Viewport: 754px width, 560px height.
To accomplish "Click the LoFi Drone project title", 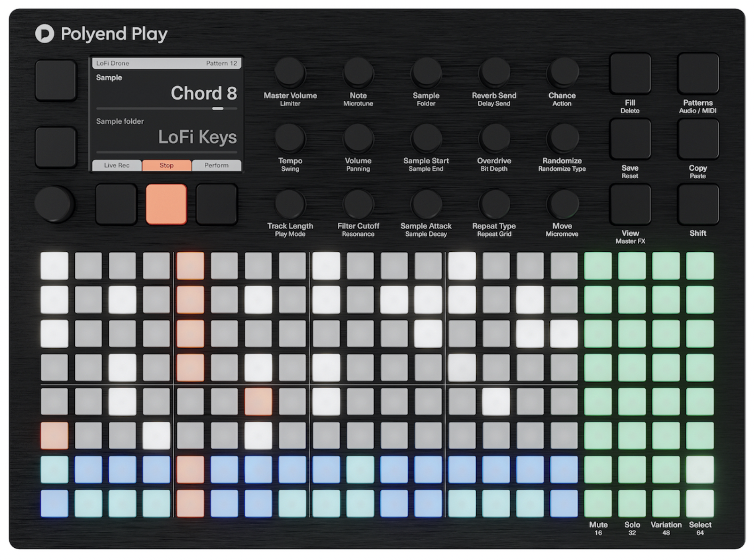I will pyautogui.click(x=112, y=63).
